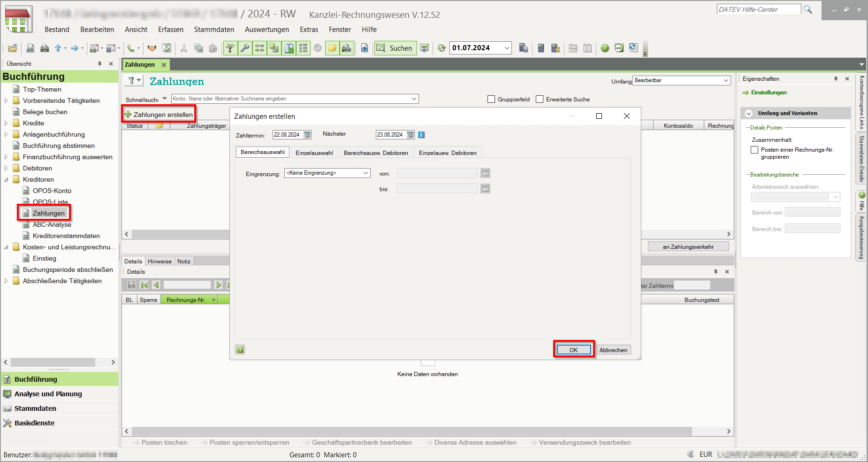Click the yellow sticky note icon

(332, 48)
